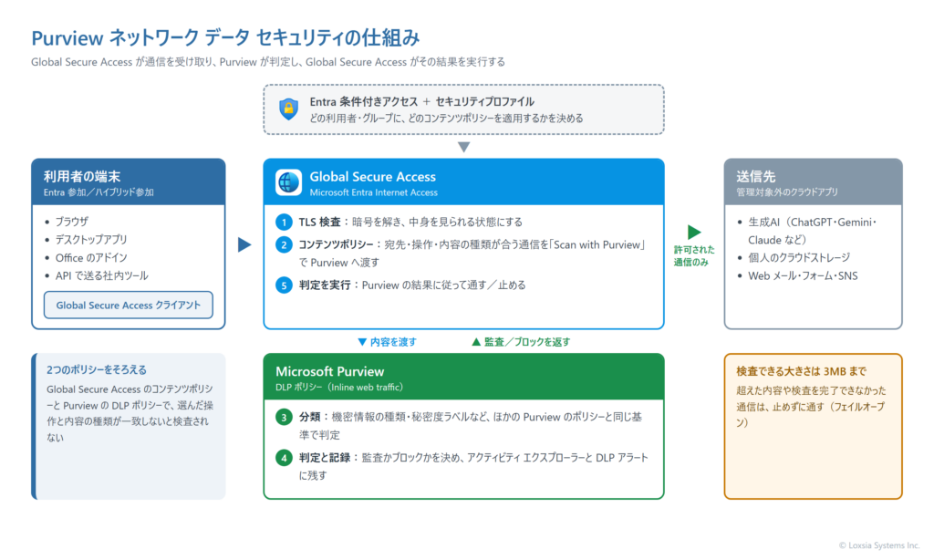Click the ▼ 内容を渡す label

pos(387,342)
